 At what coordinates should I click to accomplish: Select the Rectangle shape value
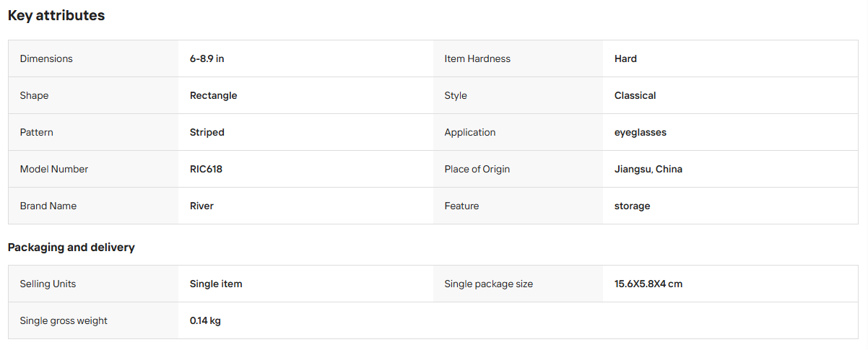[x=214, y=95]
